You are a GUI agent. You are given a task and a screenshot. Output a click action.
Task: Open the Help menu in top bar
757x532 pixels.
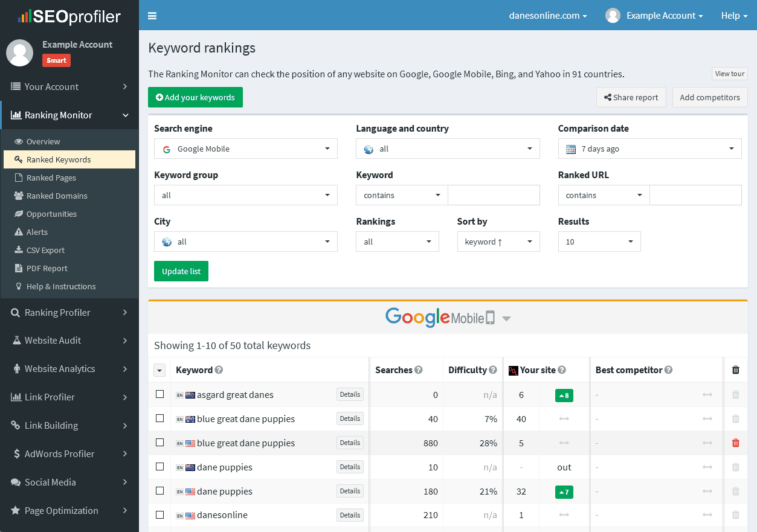click(733, 15)
